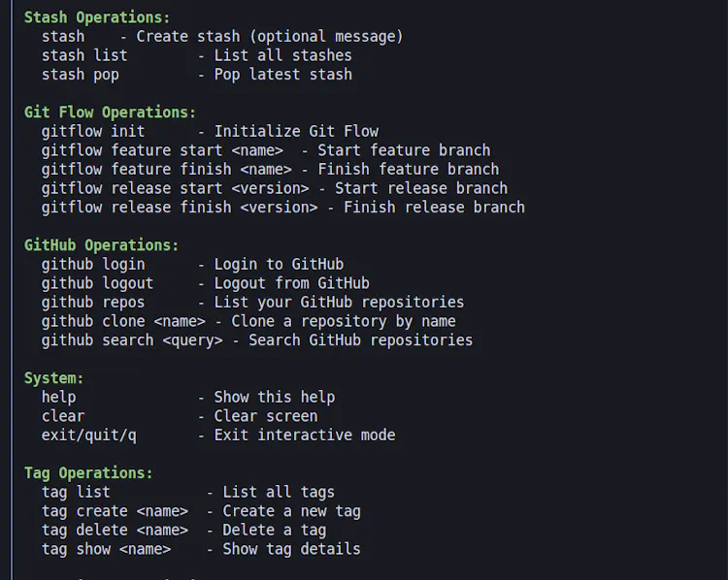Select the 'tag create <name>' command

click(x=115, y=511)
